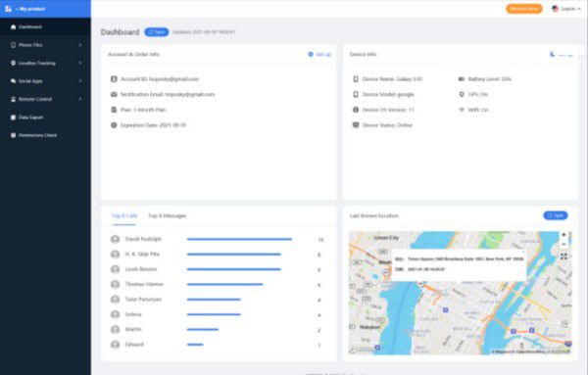Click the Sync button beside Dashboard title
Image resolution: width=588 pixels, height=375 pixels.
click(157, 32)
